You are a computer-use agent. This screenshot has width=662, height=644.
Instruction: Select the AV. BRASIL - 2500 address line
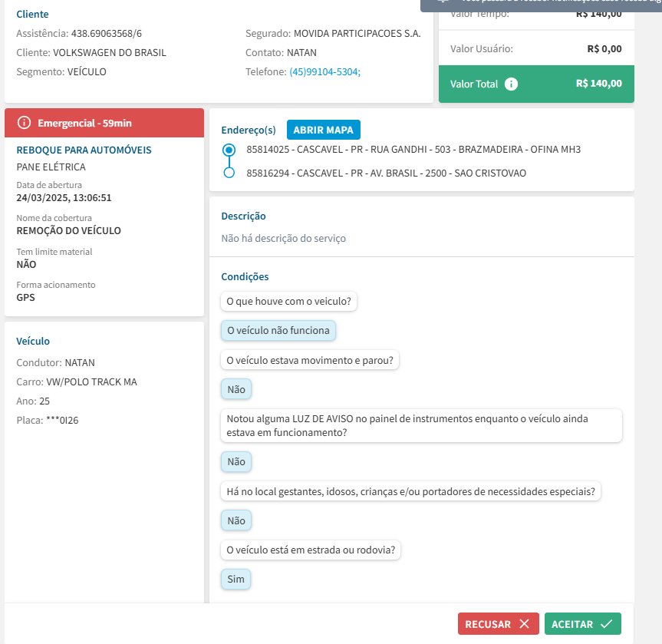click(x=386, y=173)
